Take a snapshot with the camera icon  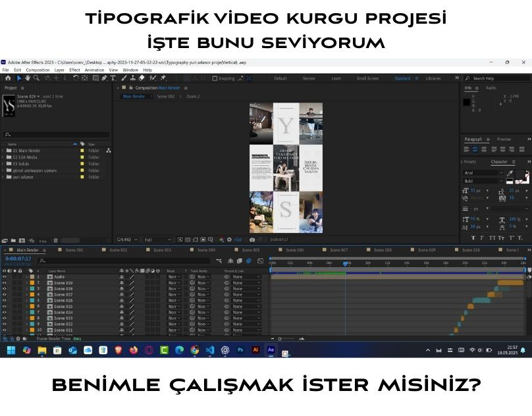252,240
